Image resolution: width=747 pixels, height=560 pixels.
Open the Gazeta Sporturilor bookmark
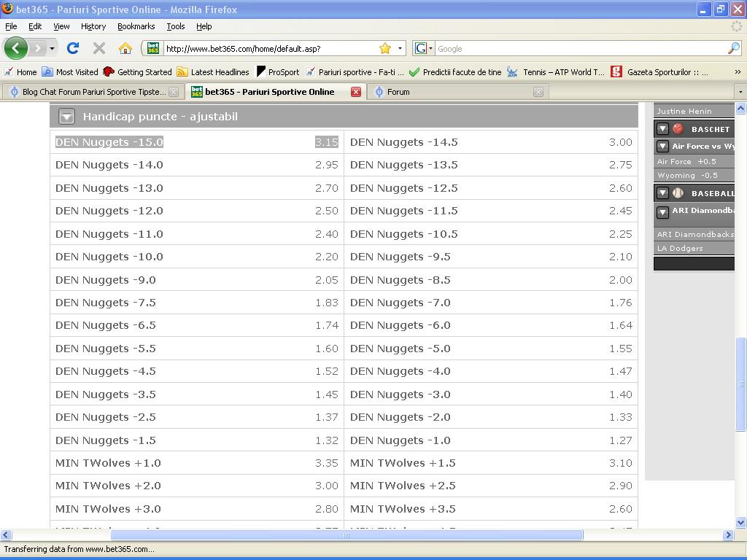pos(659,72)
